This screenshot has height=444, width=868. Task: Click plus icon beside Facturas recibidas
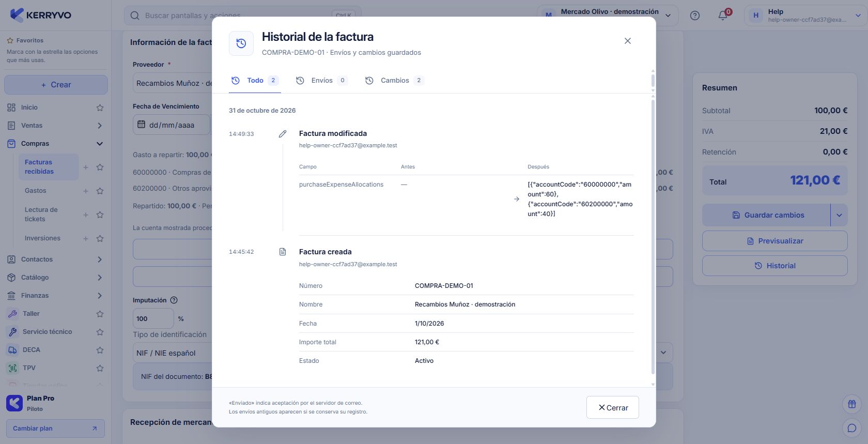[x=86, y=167]
